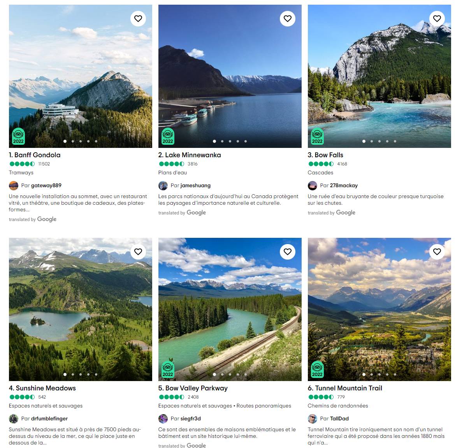Open the '4. Sunshine Meadows' listing title

tap(42, 388)
